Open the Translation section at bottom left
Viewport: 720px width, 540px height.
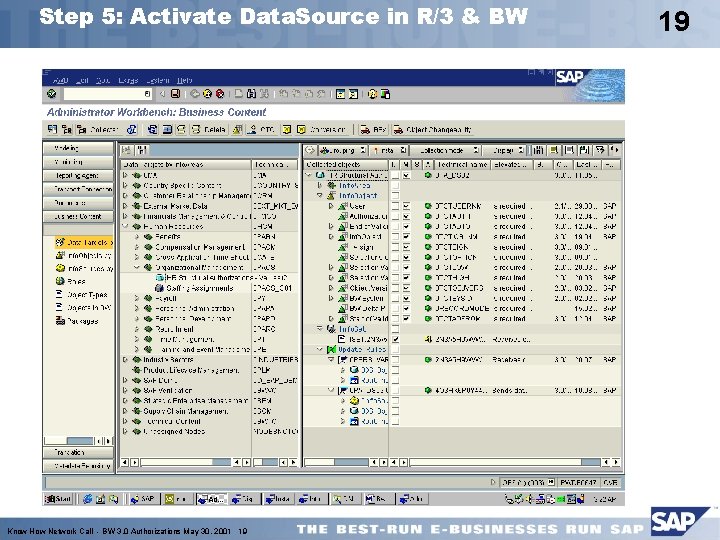(78, 452)
